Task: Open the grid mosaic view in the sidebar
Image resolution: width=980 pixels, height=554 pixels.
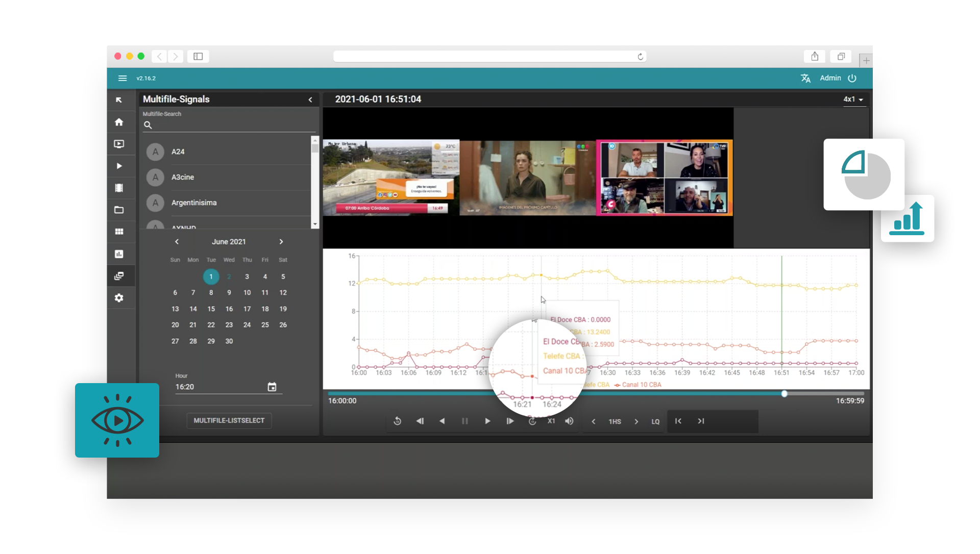Action: (119, 232)
